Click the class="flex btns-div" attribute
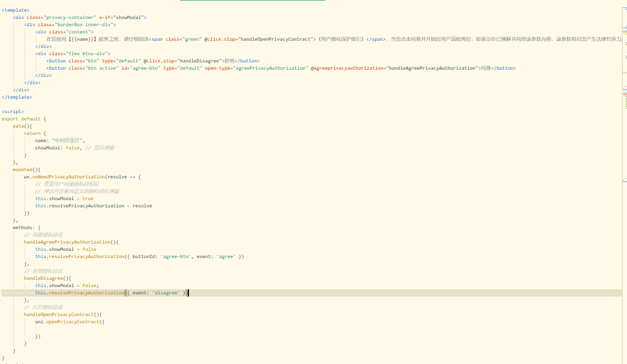 pos(80,54)
